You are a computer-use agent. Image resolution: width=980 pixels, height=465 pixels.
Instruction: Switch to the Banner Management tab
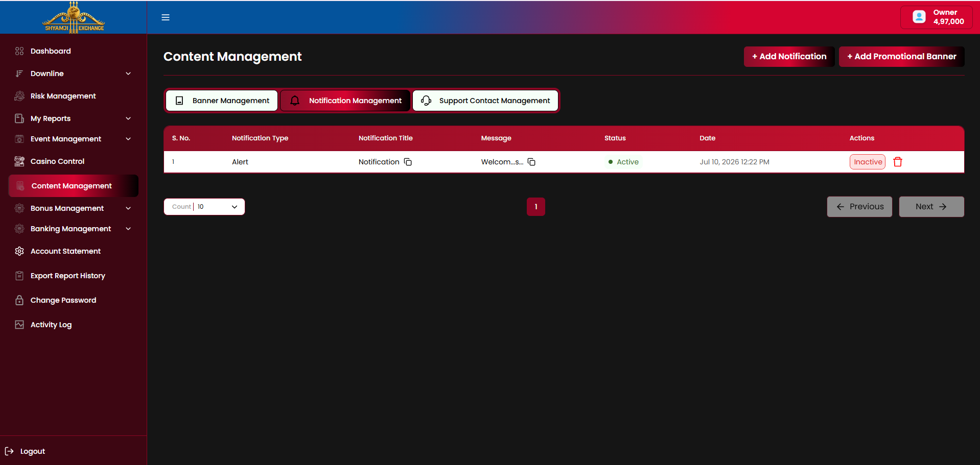[222, 101]
